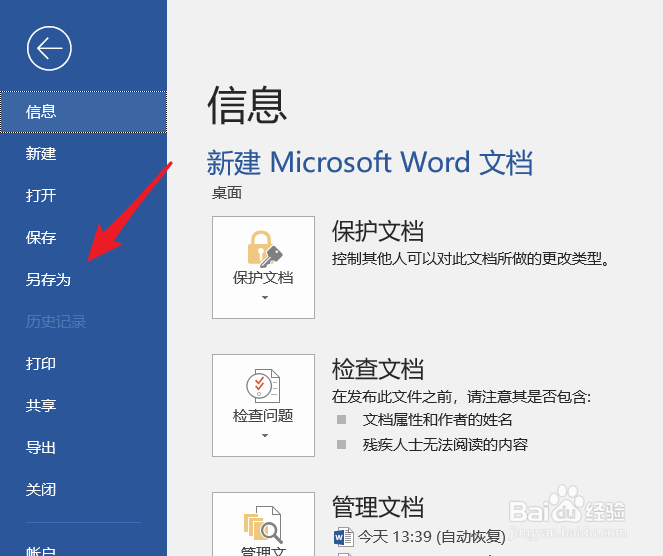Click the Word file icon beside 今天 13:39
The width and height of the screenshot is (663, 556).
point(343,537)
